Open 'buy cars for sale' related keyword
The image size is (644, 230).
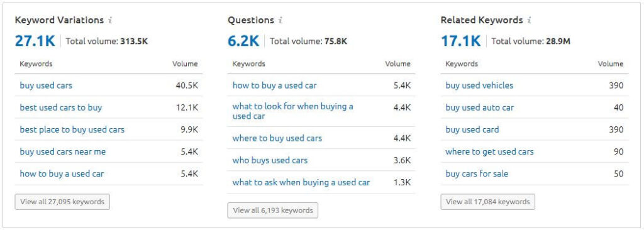pyautogui.click(x=477, y=173)
